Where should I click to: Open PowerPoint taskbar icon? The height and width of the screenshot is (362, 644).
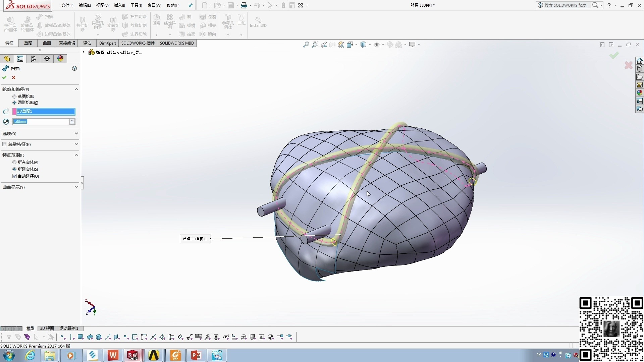tap(196, 355)
